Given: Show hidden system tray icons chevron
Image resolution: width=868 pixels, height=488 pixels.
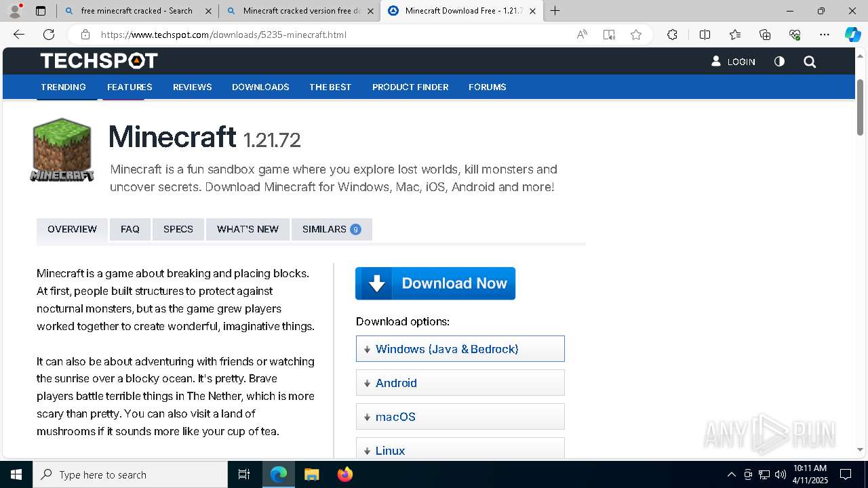Looking at the screenshot, I should pyautogui.click(x=731, y=474).
